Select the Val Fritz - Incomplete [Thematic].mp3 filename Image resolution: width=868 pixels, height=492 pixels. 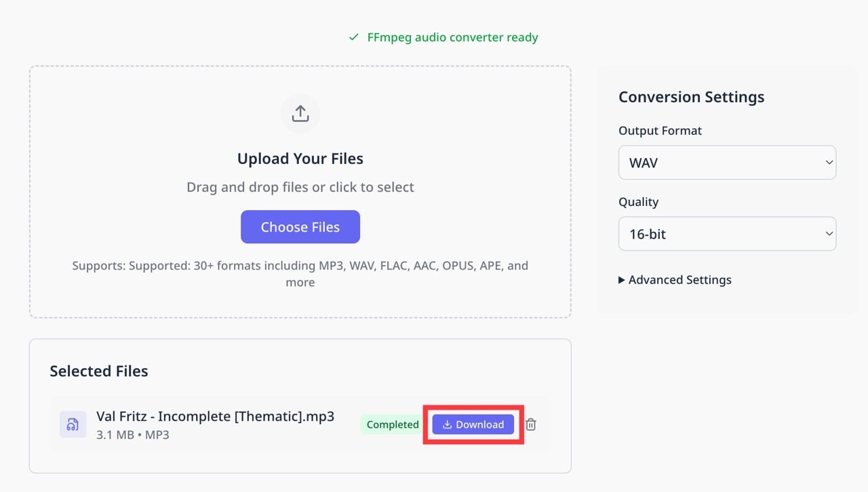215,416
